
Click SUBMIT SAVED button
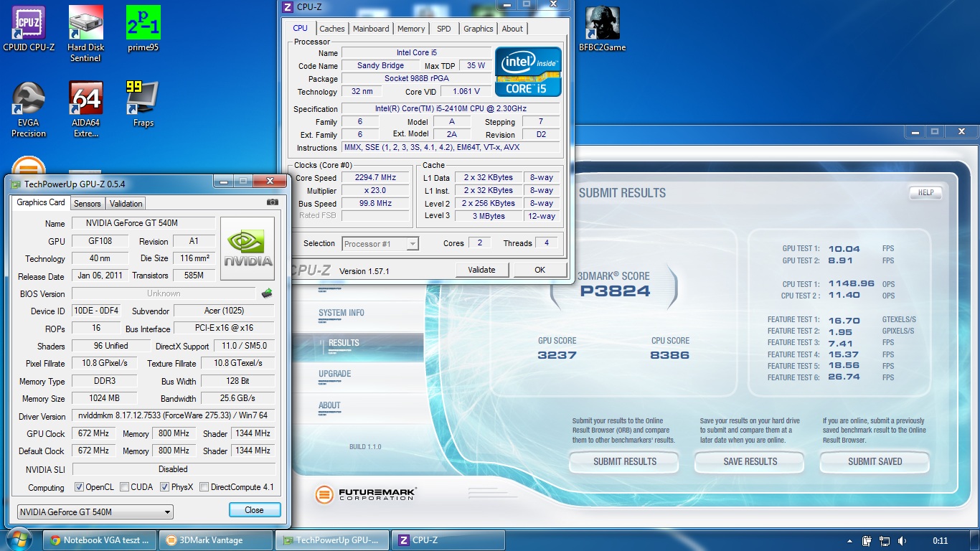875,461
